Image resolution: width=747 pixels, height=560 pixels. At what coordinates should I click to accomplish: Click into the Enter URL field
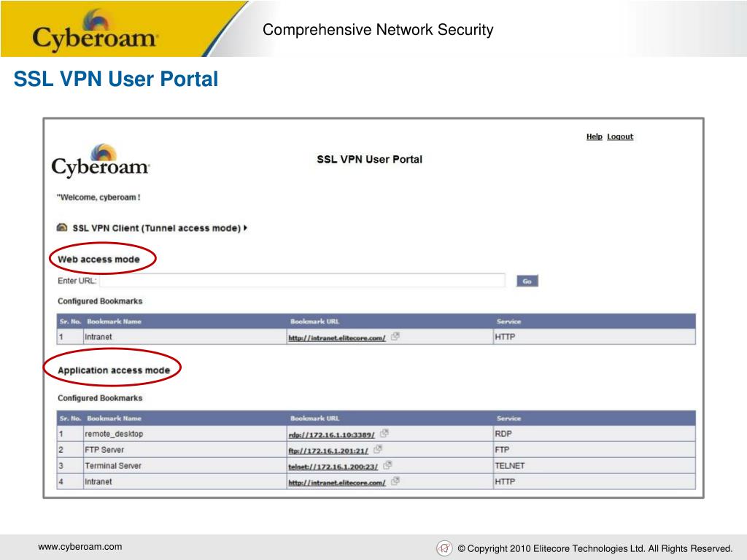(302, 281)
